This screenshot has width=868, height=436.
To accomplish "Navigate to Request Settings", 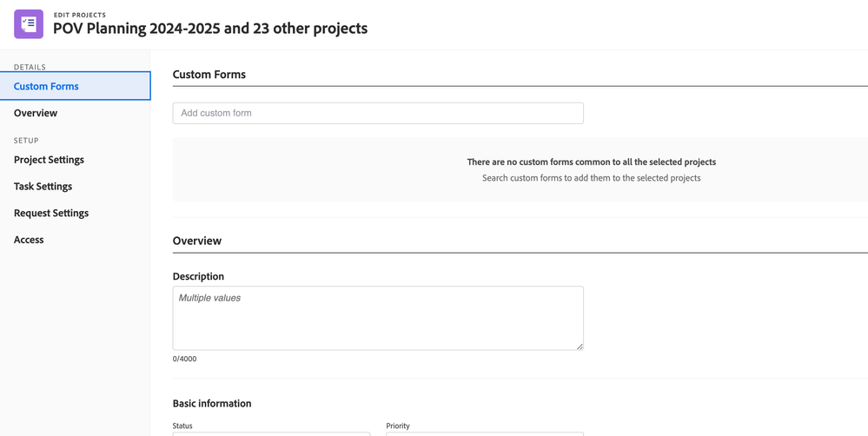I will click(51, 213).
